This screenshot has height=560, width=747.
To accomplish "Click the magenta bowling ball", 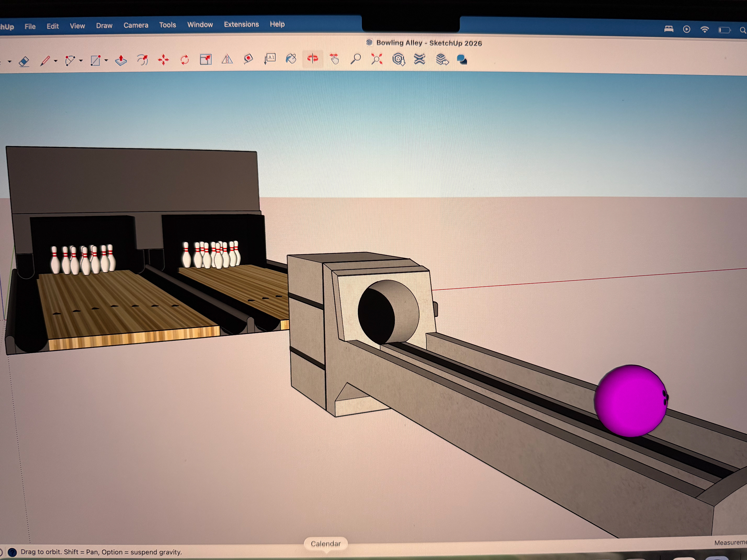I will click(x=630, y=401).
